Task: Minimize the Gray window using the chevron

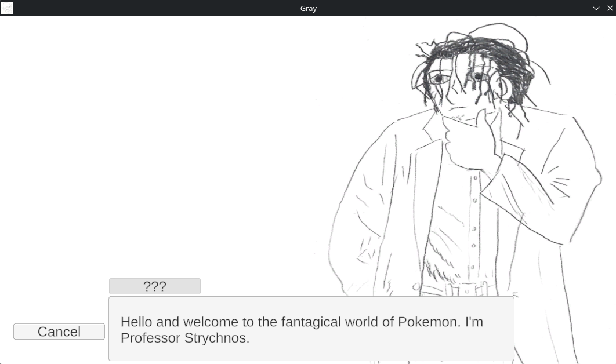Action: [596, 8]
